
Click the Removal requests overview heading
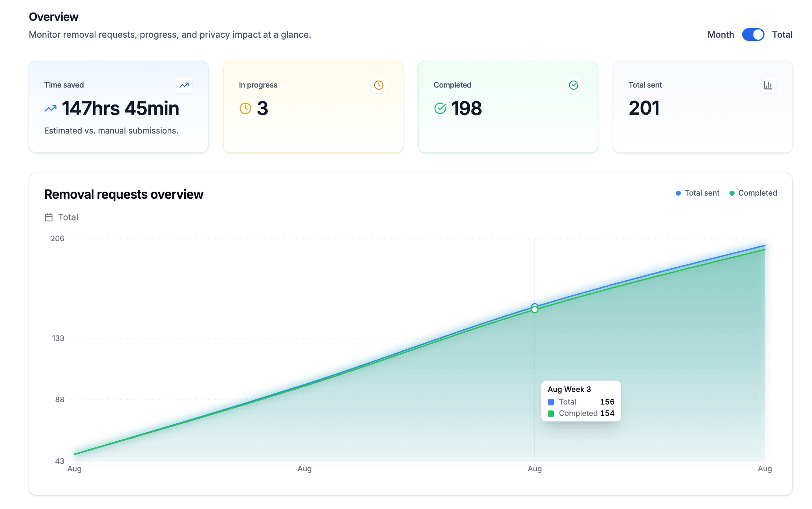click(124, 194)
